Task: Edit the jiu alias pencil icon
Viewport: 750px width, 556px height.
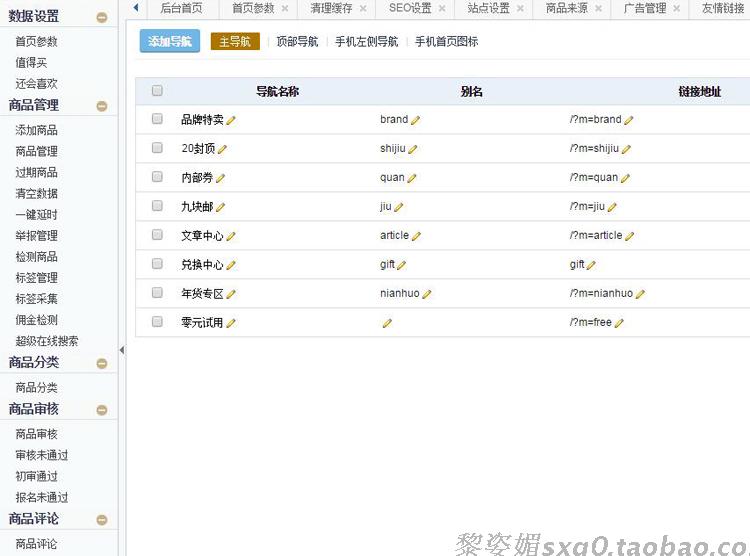Action: coord(399,207)
